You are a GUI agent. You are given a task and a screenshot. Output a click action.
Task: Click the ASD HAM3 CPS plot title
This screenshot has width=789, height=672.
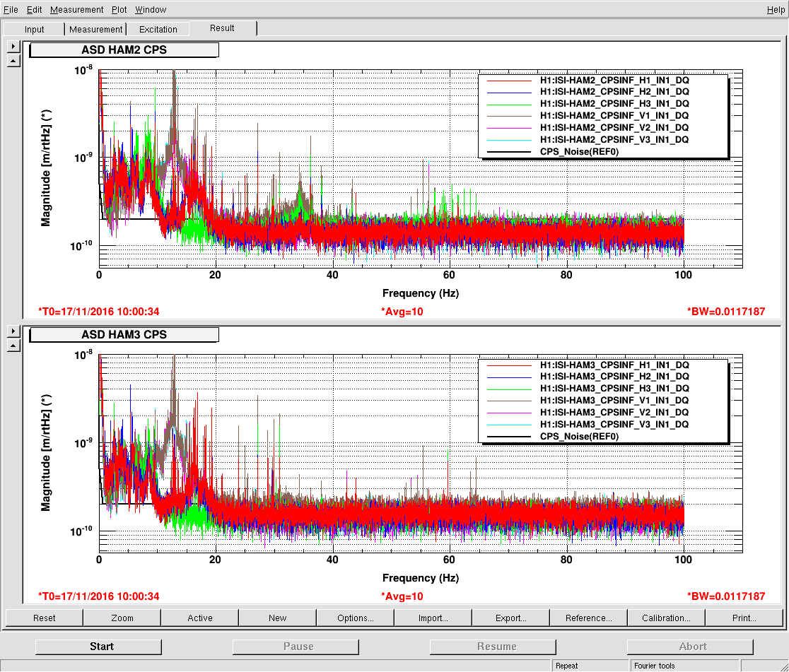click(124, 334)
